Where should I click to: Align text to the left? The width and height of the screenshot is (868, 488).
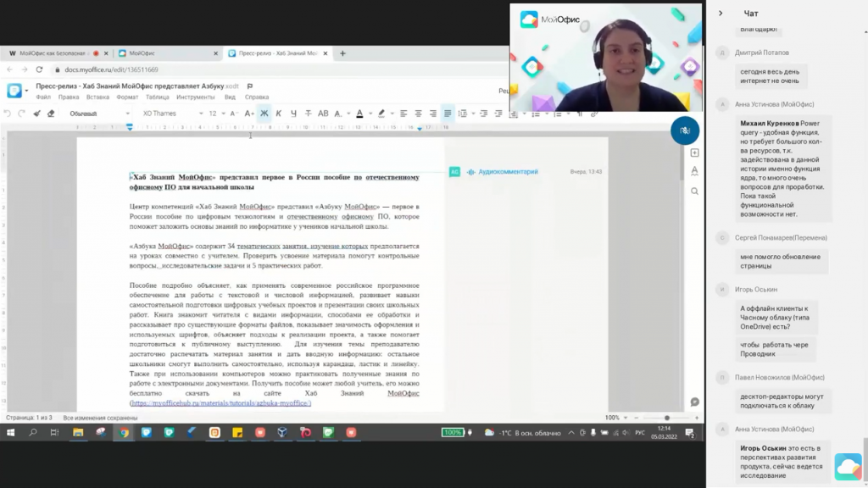pos(403,114)
